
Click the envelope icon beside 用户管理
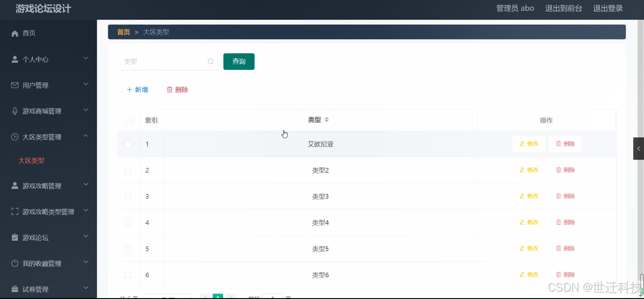click(15, 85)
